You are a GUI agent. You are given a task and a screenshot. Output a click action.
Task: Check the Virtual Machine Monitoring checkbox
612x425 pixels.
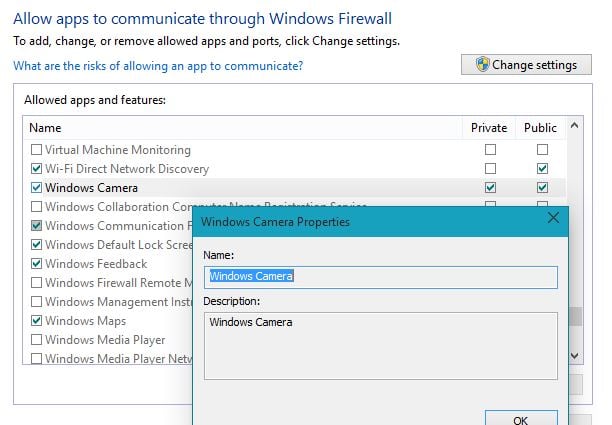click(x=37, y=150)
